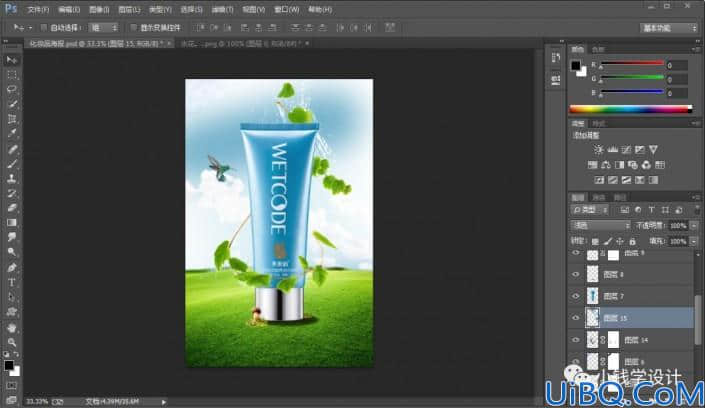The width and height of the screenshot is (705, 408).
Task: Toggle the layer filter switch in Layers panel
Action: coord(697,210)
